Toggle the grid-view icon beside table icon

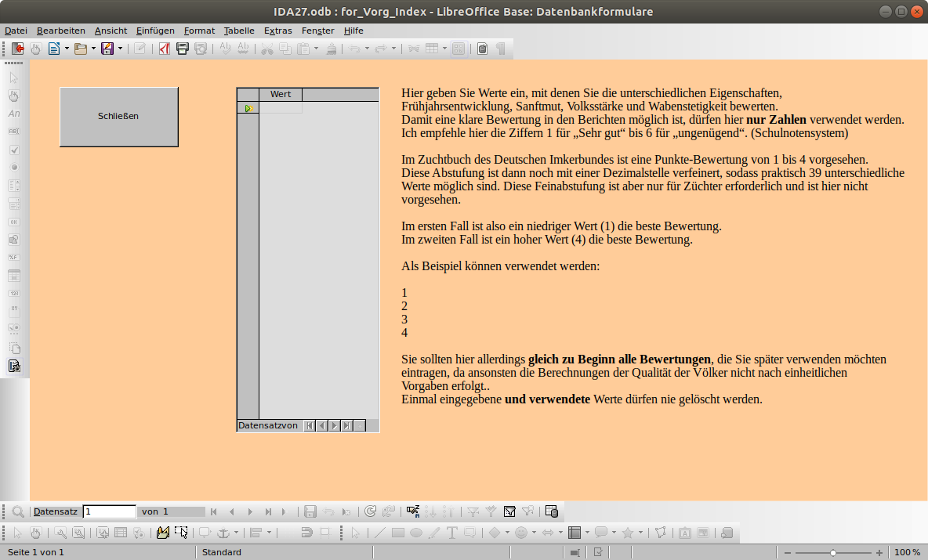pos(459,49)
